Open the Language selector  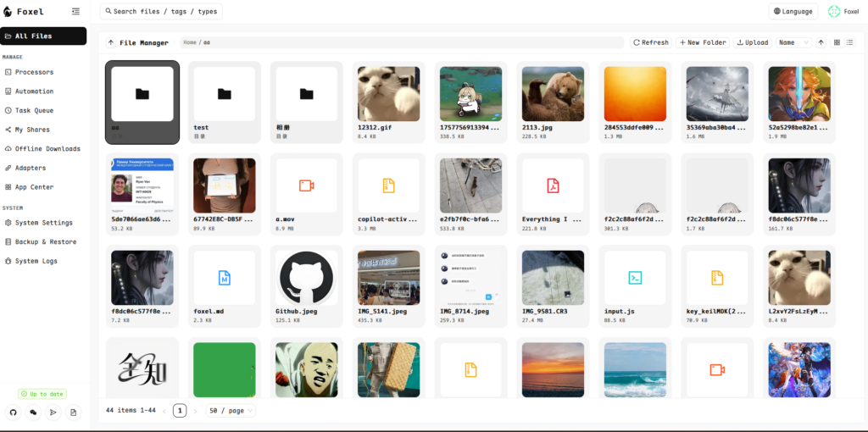point(793,12)
